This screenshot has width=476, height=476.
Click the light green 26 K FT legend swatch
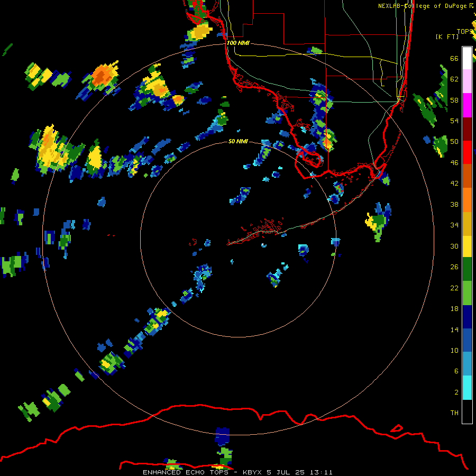pos(467,293)
